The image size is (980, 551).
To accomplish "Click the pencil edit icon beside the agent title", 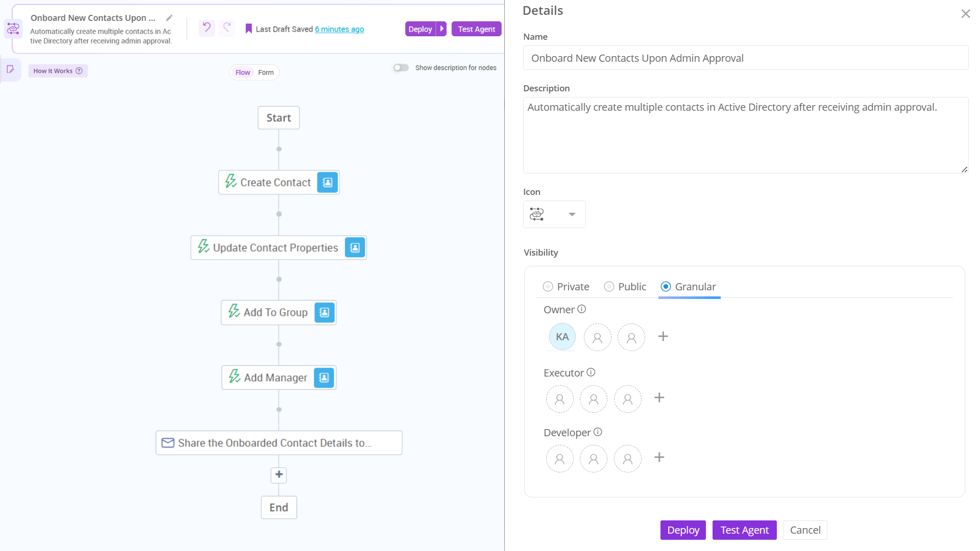I will (169, 18).
